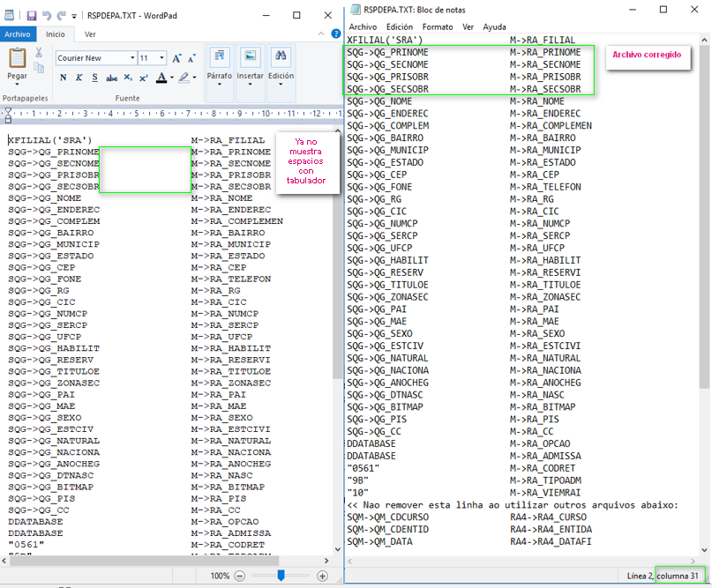Screen dimensions: 712x588
Task: Click Bloc de notas vertical scrollbar up arrow
Action: 704,41
